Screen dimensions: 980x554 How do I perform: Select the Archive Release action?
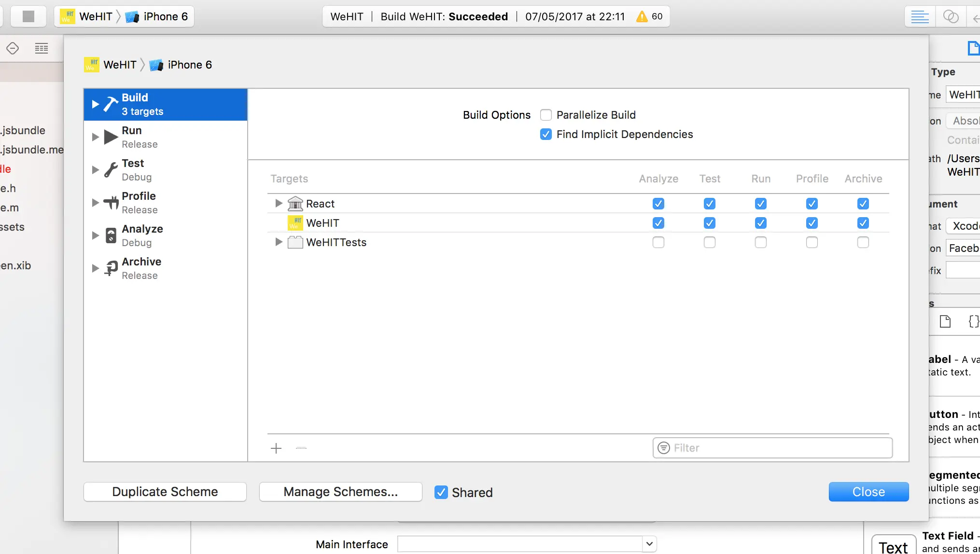(166, 268)
